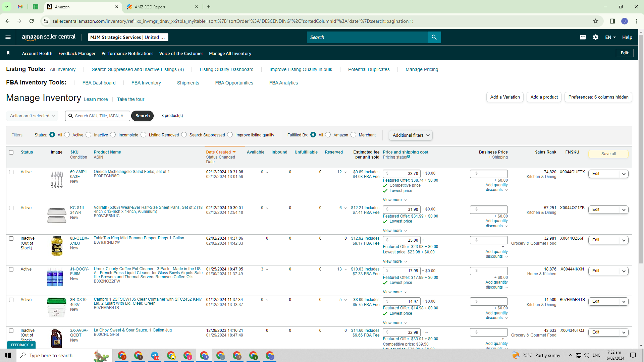Screen dimensions: 644x362
Task: Click the Pricing status info icon
Action: pyautogui.click(x=409, y=157)
